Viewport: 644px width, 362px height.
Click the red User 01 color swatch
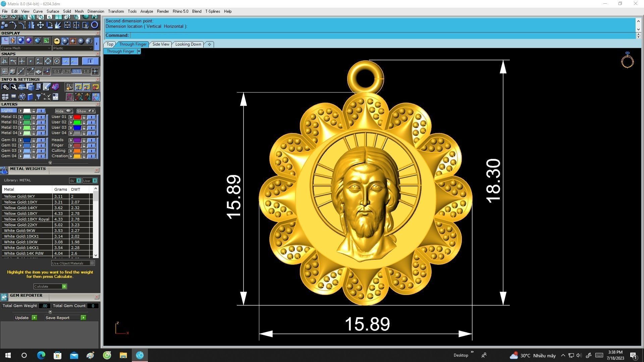click(x=77, y=117)
